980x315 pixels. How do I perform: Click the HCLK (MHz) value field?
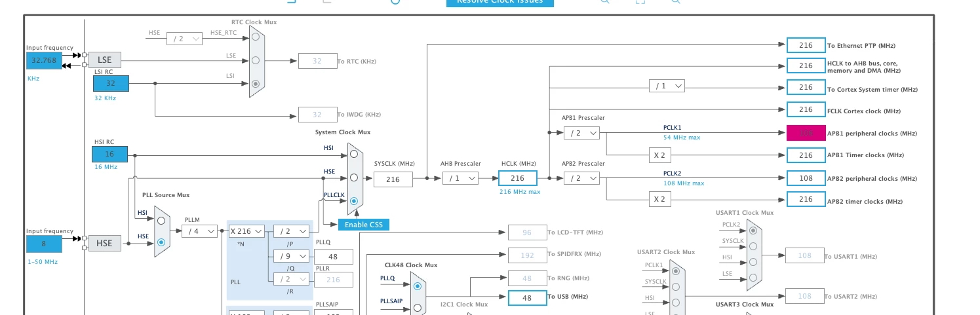tap(518, 178)
